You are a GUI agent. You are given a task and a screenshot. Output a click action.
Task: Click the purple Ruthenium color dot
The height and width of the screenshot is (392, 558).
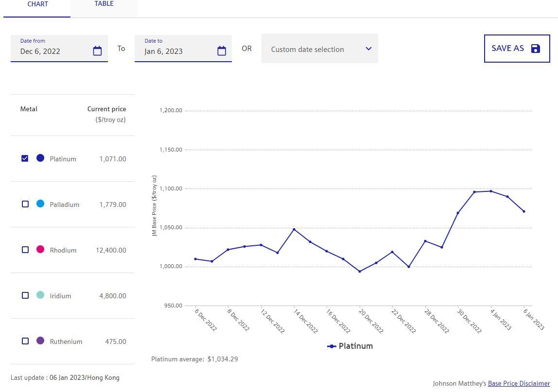pos(40,341)
